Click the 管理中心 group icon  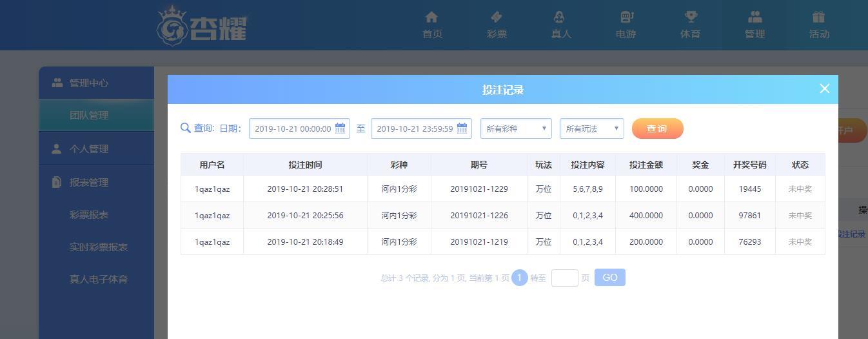coord(57,83)
